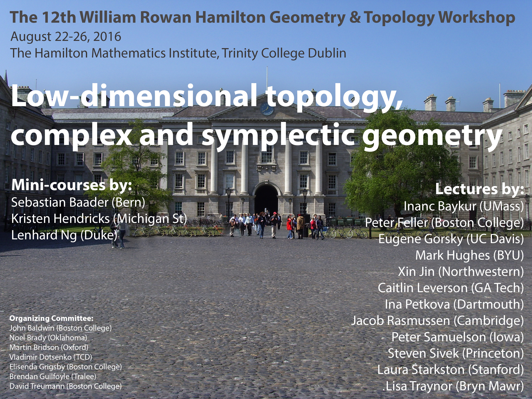
Task: Select 'Steven Sivek (Princeton)'
Action: [456, 353]
